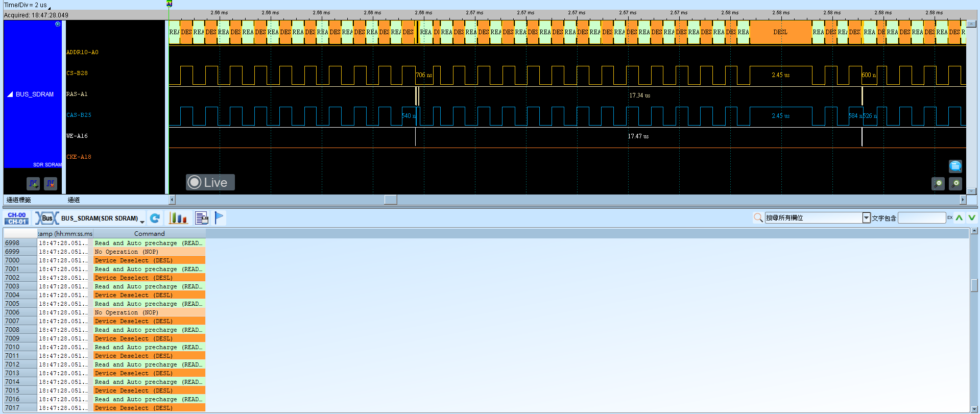Click the waveform scrollbar left arrow
The height and width of the screenshot is (414, 980).
tap(172, 200)
